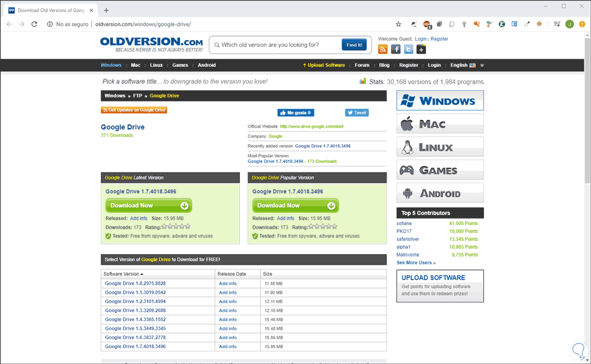Screen dimensions: 591x364
Task: Open the Windows nav menu item
Action: (111, 65)
